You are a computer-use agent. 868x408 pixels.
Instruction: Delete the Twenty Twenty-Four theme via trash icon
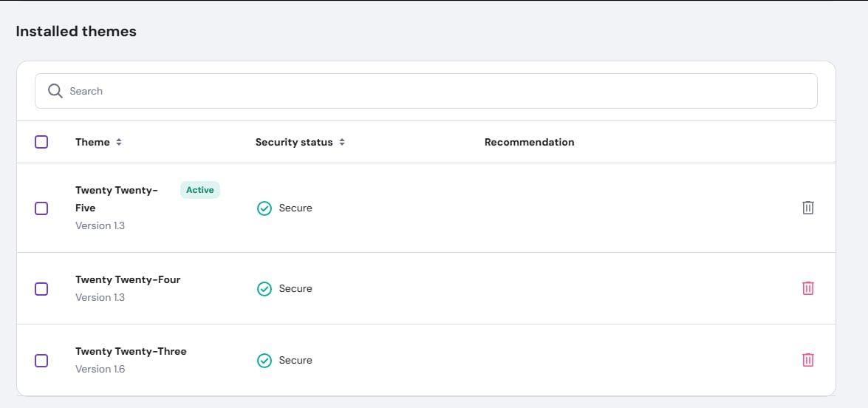click(x=808, y=288)
